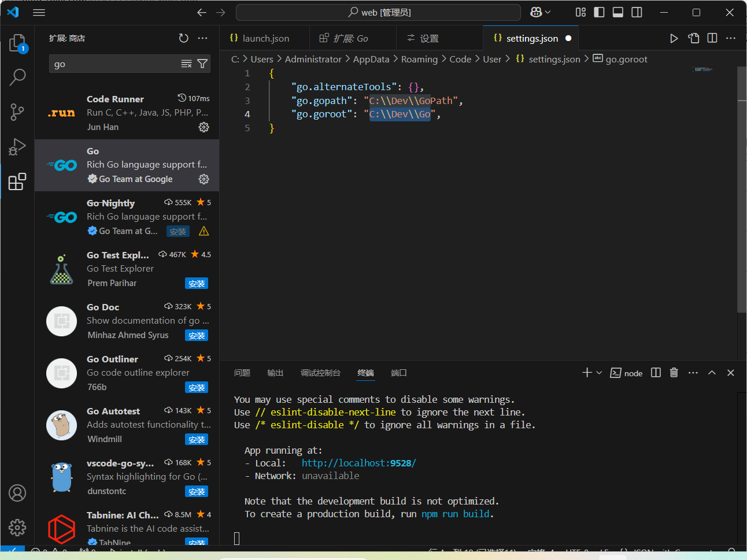Split the editor to the right
The image size is (747, 560).
(712, 38)
